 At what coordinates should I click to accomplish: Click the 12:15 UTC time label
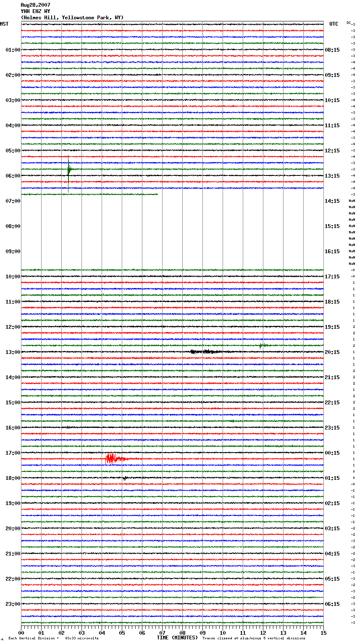pyautogui.click(x=332, y=151)
